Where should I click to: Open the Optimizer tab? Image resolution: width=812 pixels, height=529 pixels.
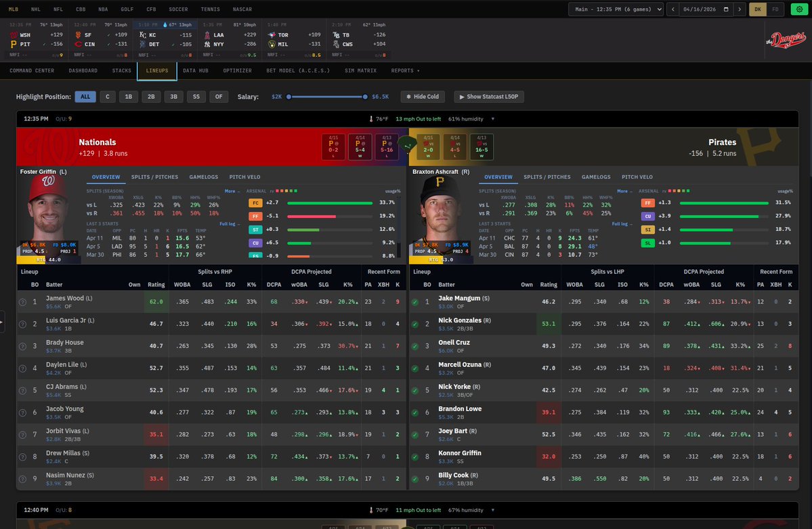pos(238,70)
